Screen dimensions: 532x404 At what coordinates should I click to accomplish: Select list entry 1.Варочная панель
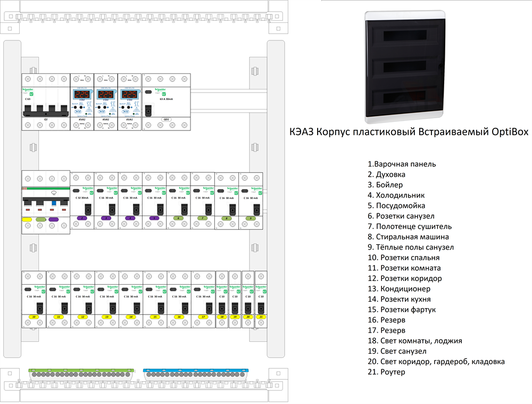point(402,164)
